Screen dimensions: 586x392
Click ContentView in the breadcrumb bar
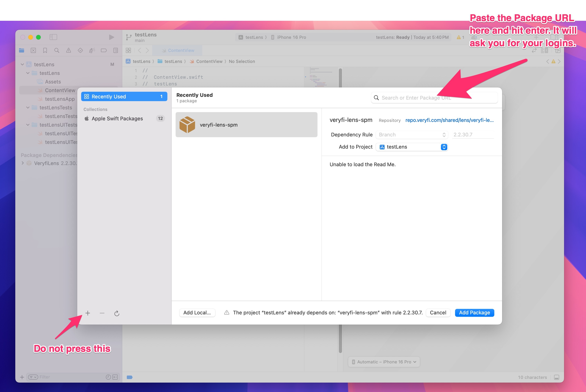pyautogui.click(x=206, y=62)
